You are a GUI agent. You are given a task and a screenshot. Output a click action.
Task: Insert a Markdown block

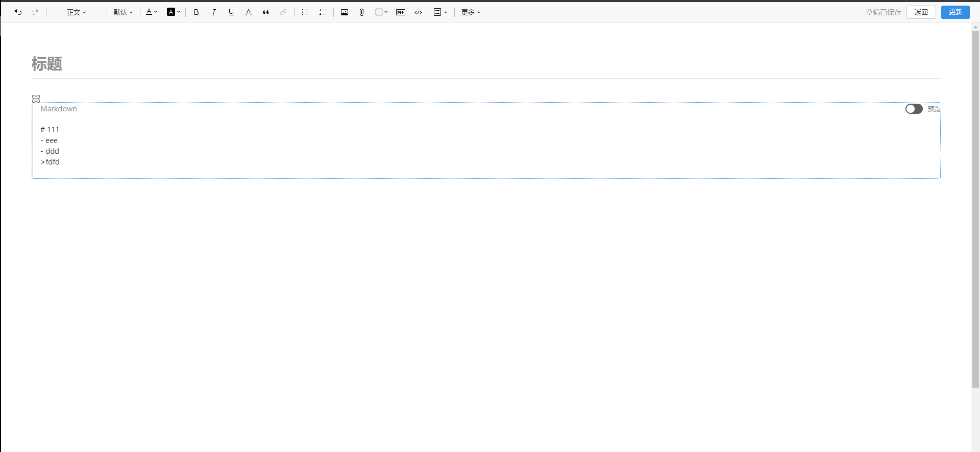pos(401,12)
